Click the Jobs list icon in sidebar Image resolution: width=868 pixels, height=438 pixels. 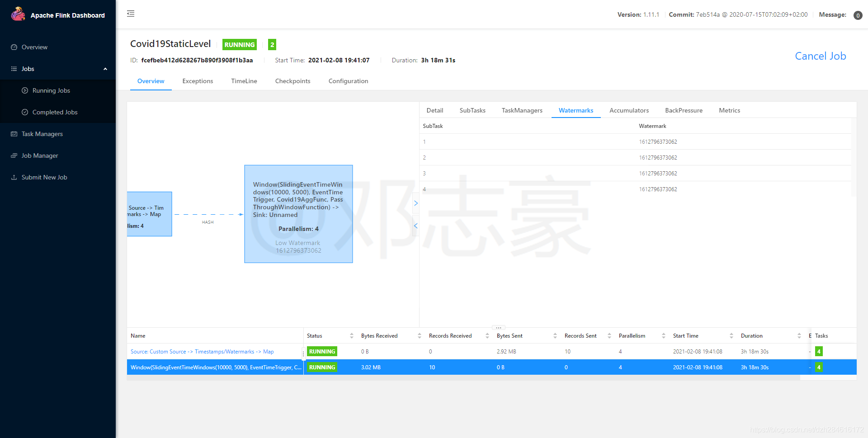(14, 69)
